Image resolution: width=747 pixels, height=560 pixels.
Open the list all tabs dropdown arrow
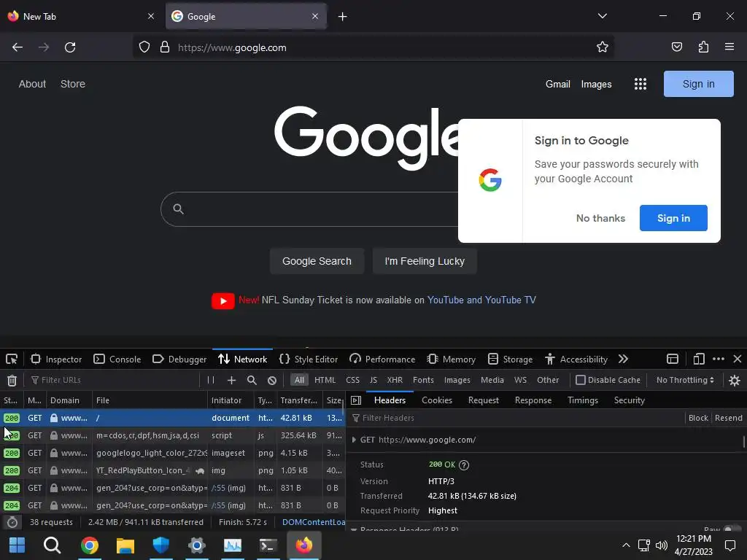point(602,16)
